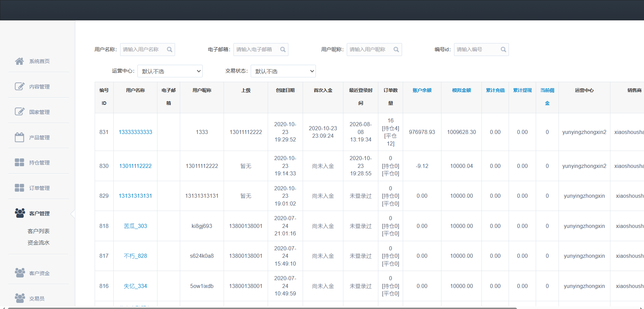Screen dimensions: 644x309
Task: Click account balance 976978.93
Action: (x=422, y=132)
